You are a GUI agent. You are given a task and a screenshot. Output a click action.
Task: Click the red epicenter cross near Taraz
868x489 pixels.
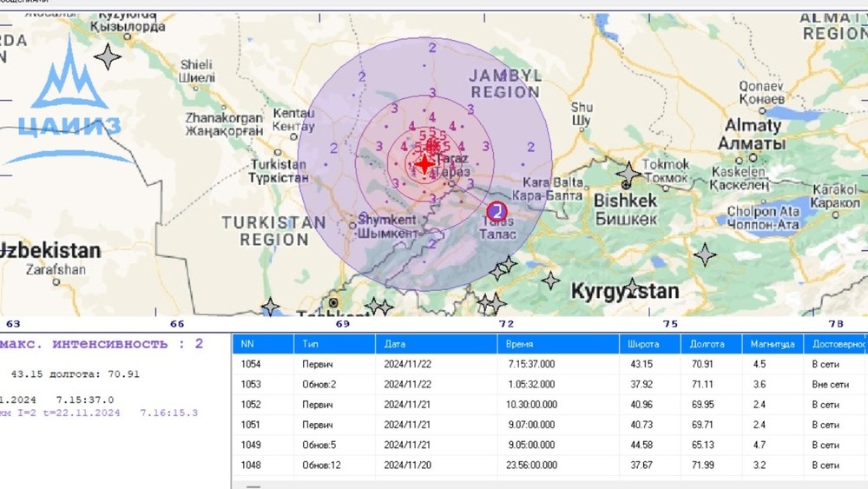(424, 164)
